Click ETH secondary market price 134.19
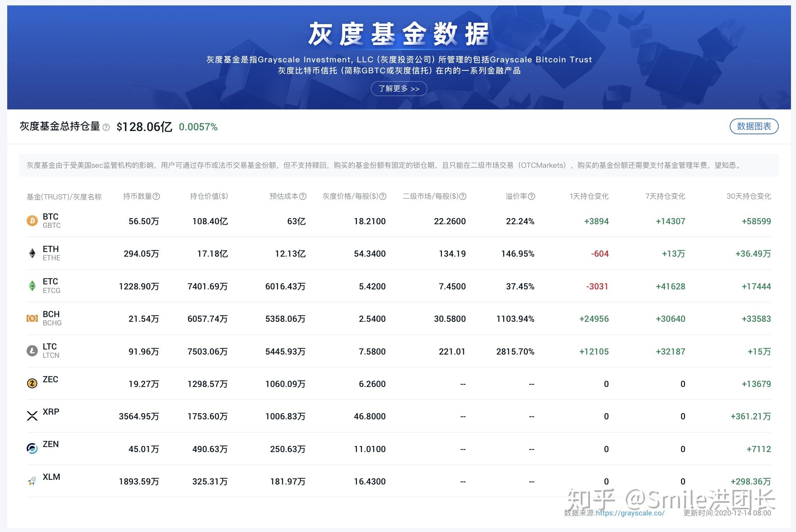Screen dimensions: 796x532 pos(452,254)
